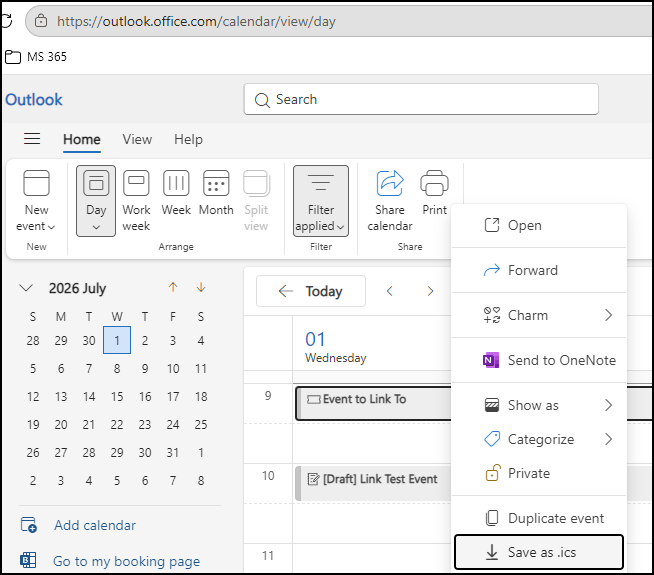Screen dimensions: 654x575
Task: Click the New event calendar icon
Action: pyautogui.click(x=36, y=183)
